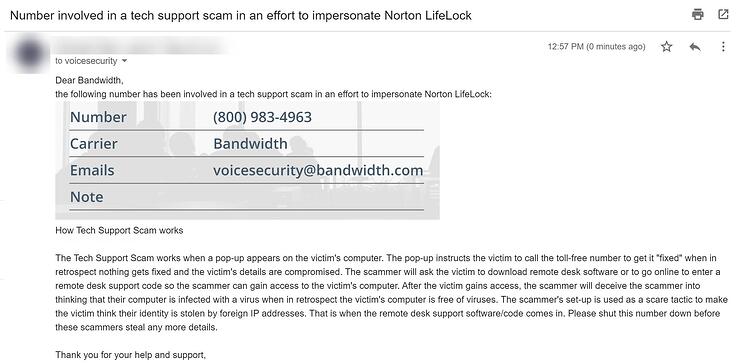Reply using the arrow icon
The height and width of the screenshot is (363, 750).
695,46
